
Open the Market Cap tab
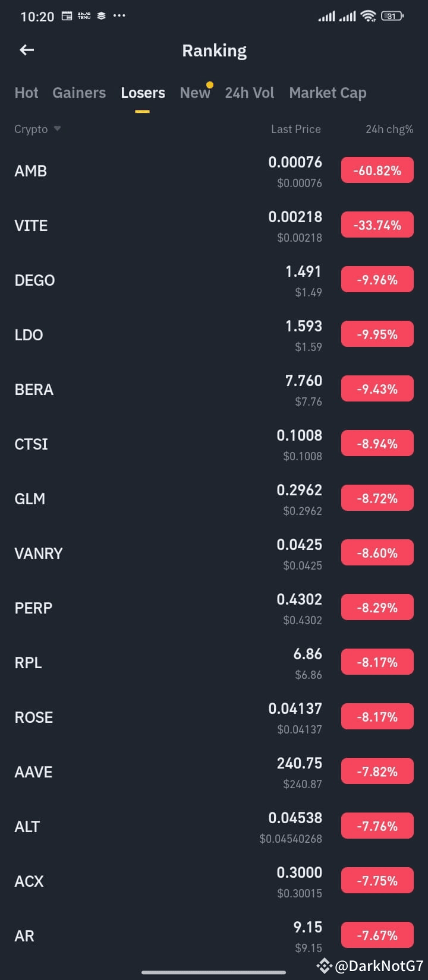click(x=328, y=93)
